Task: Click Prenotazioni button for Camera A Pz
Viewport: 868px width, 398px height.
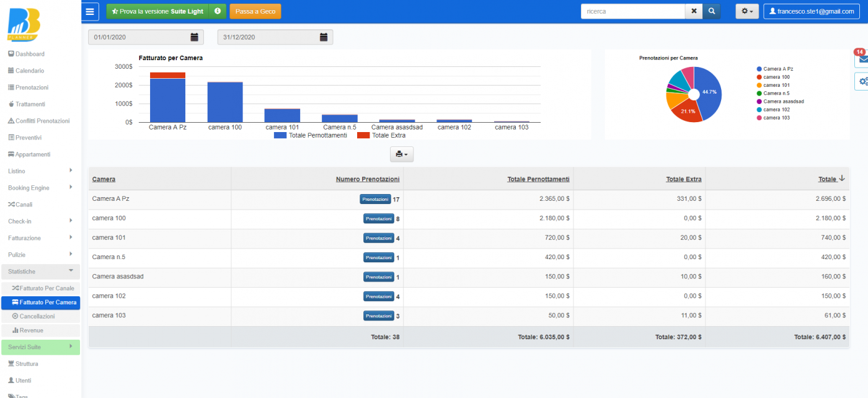Action: [x=375, y=199]
